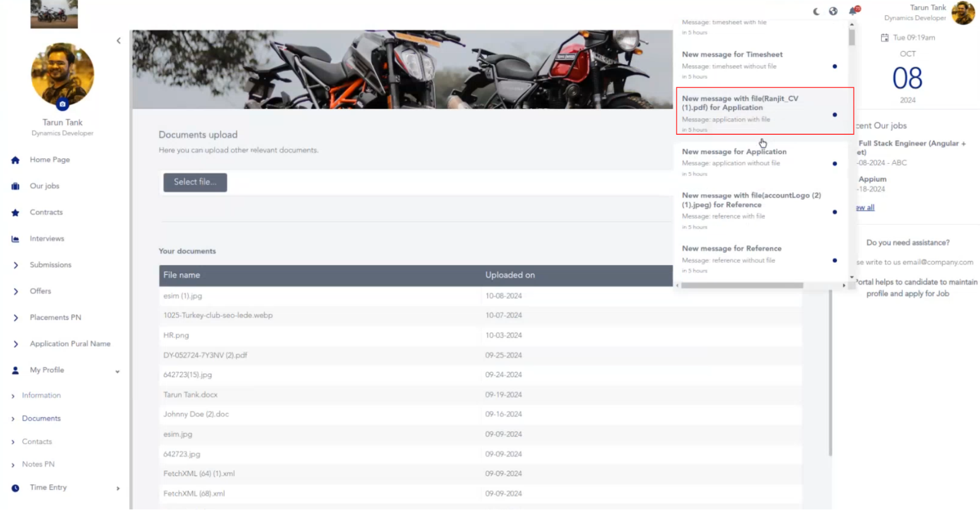This screenshot has height=514, width=980.
Task: Click unread dot on reference without file notification
Action: click(x=835, y=261)
